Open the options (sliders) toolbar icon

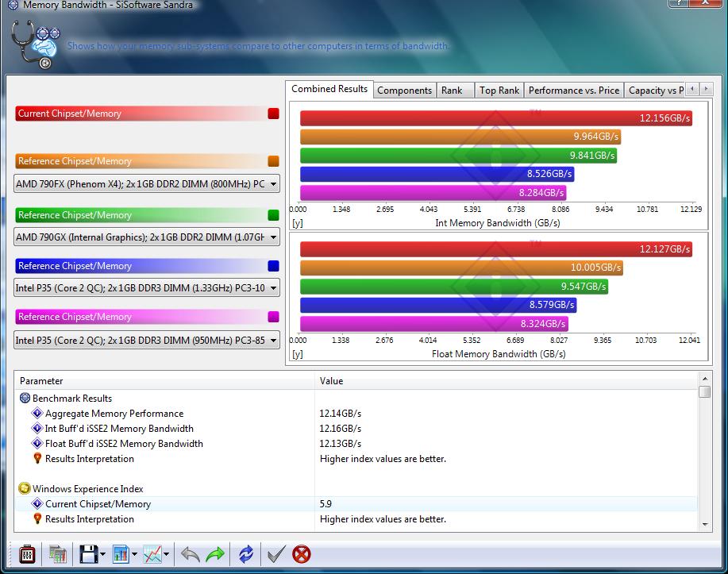click(x=27, y=554)
